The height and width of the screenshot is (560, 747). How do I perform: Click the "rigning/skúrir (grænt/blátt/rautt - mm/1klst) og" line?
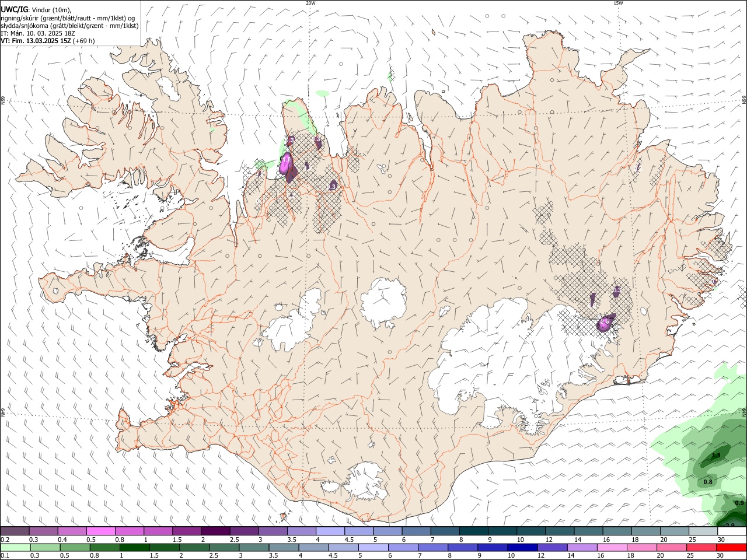[68, 18]
